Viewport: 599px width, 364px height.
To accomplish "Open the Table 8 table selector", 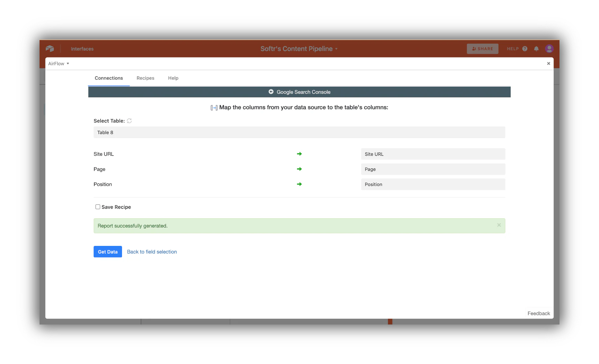I will click(299, 132).
